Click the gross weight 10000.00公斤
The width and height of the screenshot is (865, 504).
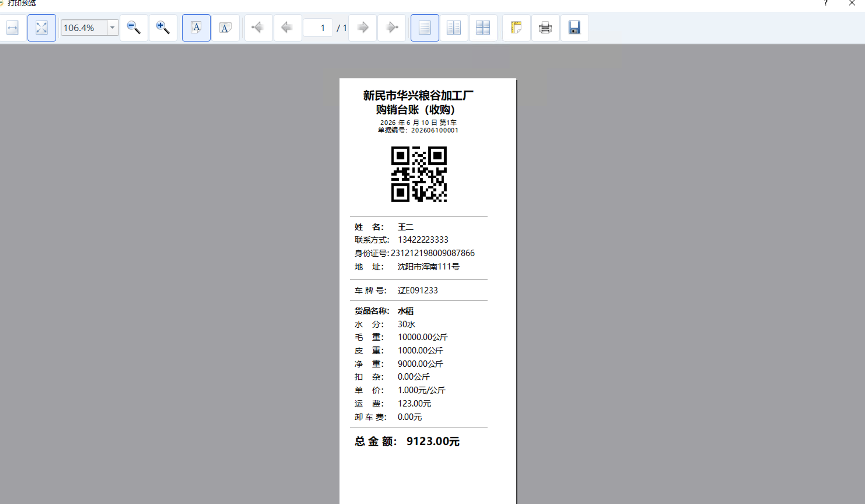tap(423, 337)
